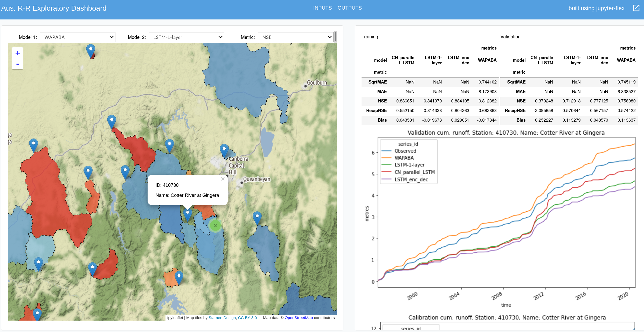644x332 pixels.
Task: Click the Validation heading above the metrics table
Action: click(x=510, y=37)
